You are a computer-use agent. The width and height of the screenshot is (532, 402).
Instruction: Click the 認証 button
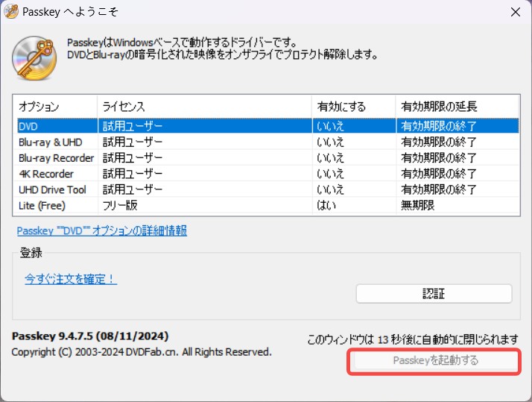[434, 294]
